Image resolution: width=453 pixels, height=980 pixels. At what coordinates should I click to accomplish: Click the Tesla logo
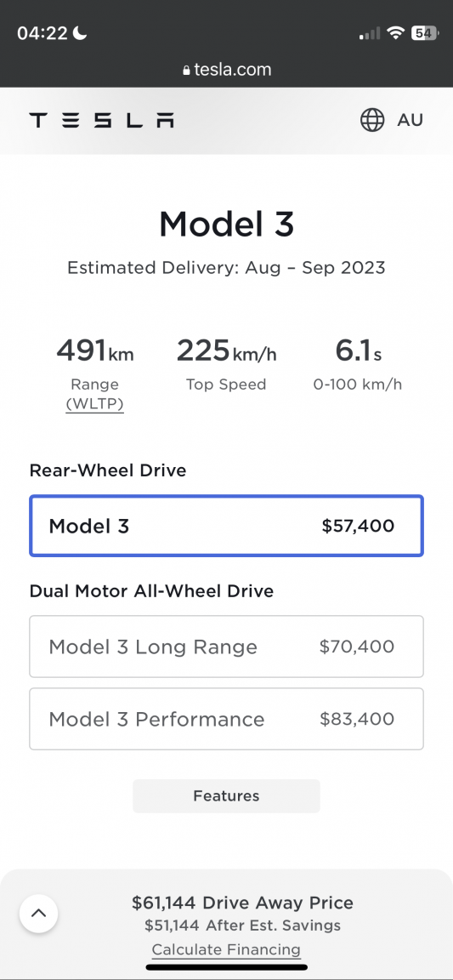(101, 120)
